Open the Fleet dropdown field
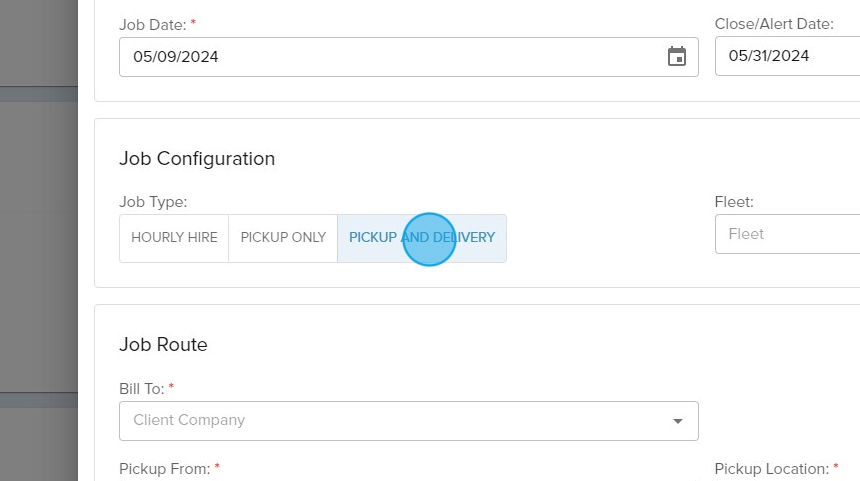 [787, 234]
